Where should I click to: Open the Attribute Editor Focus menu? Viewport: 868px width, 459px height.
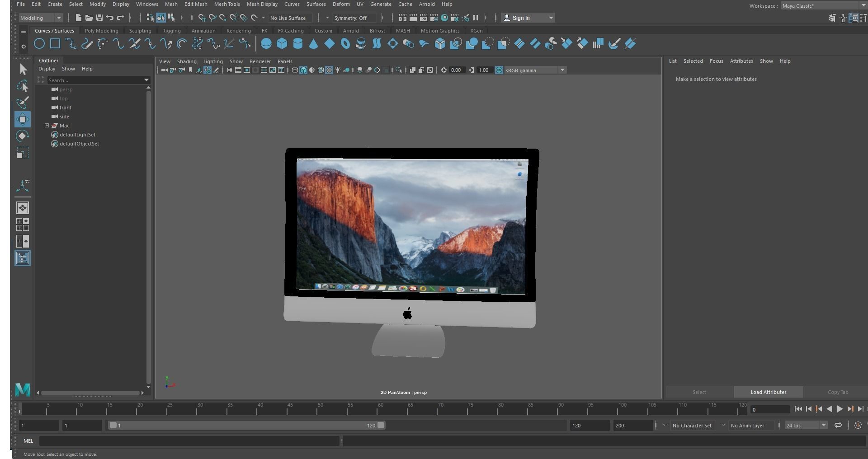point(716,61)
